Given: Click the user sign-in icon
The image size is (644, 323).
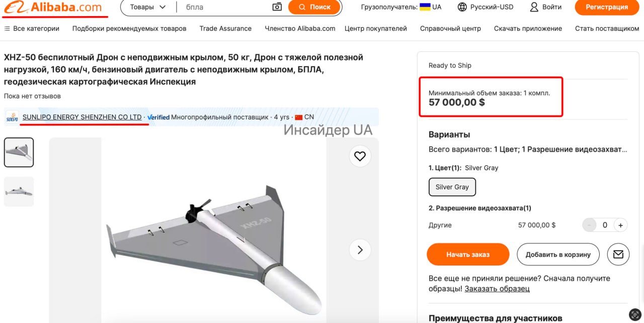Looking at the screenshot, I should pyautogui.click(x=534, y=7).
